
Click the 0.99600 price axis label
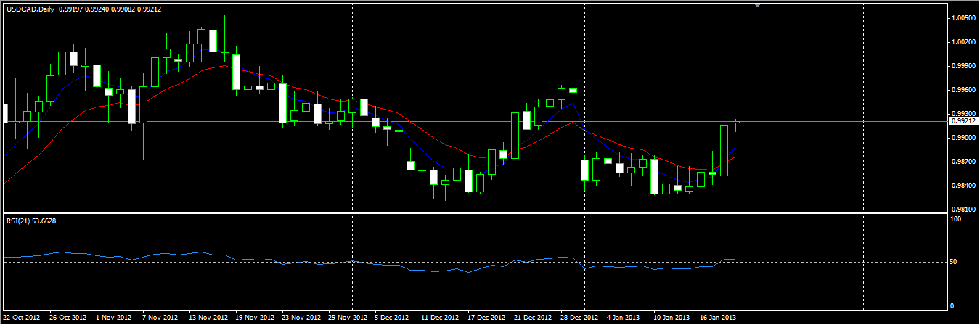coord(963,90)
